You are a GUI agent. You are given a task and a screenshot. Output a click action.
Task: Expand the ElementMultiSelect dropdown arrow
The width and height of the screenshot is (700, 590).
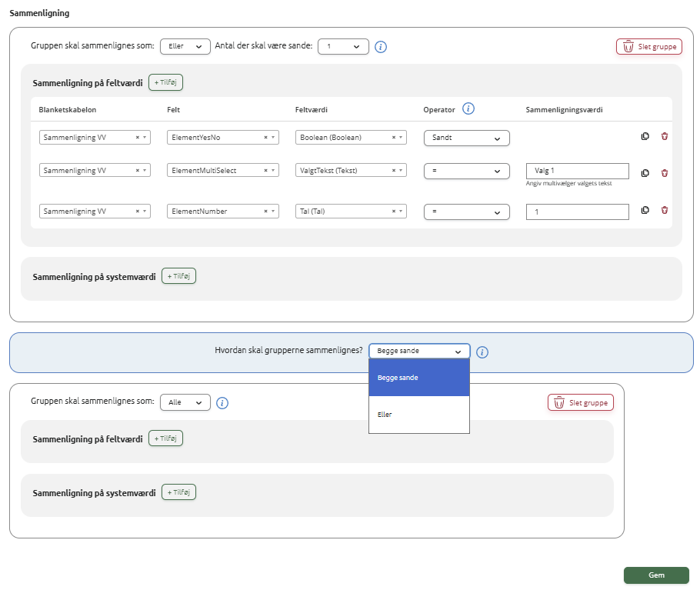click(273, 171)
